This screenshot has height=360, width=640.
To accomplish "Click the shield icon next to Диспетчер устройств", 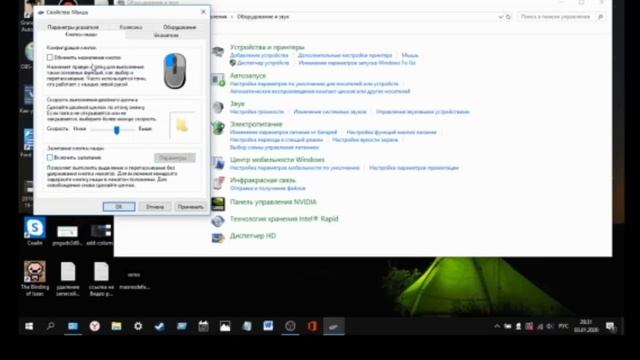I will click(233, 63).
